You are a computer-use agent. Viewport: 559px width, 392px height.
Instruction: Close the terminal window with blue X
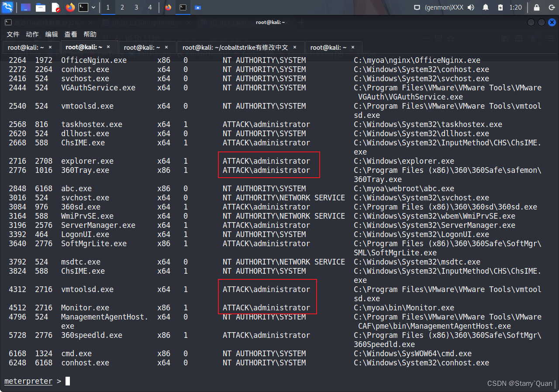coord(552,22)
